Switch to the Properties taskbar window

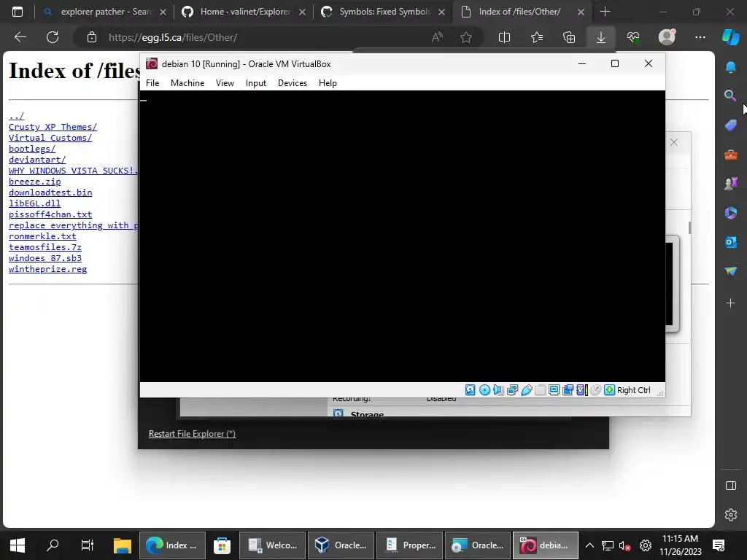tap(410, 545)
